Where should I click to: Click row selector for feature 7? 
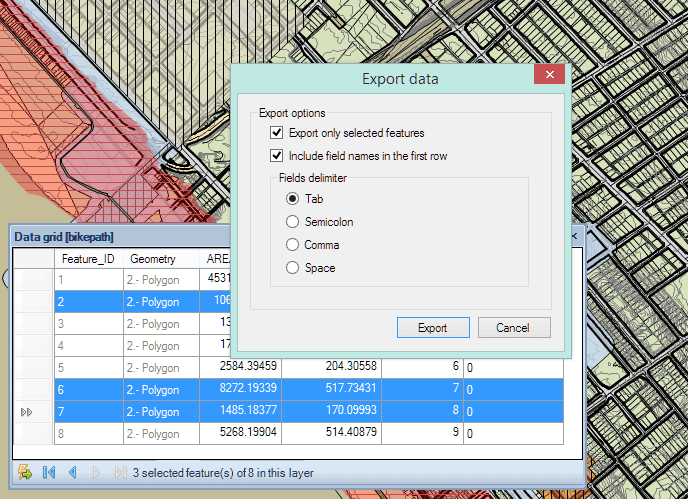coord(32,411)
